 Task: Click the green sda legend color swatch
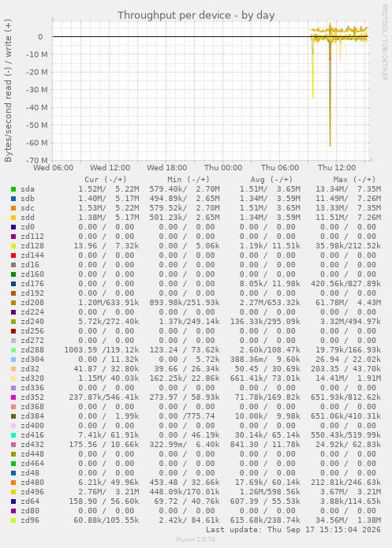(x=13, y=189)
